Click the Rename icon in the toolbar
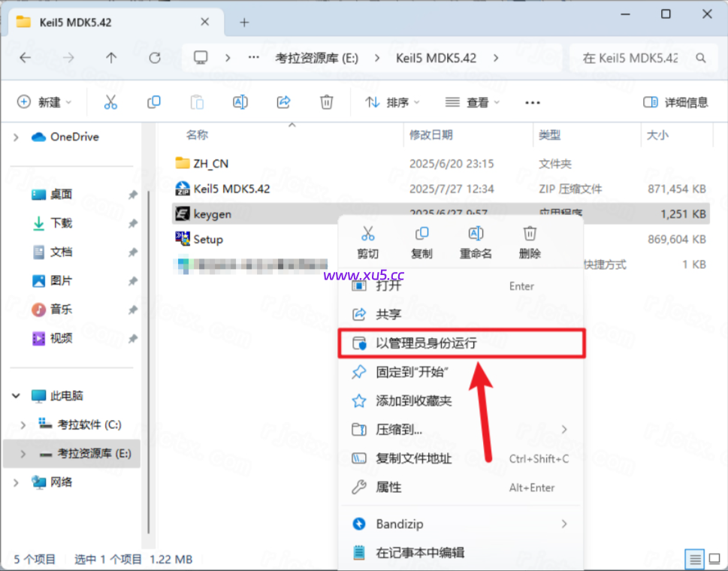This screenshot has width=728, height=571. (240, 101)
